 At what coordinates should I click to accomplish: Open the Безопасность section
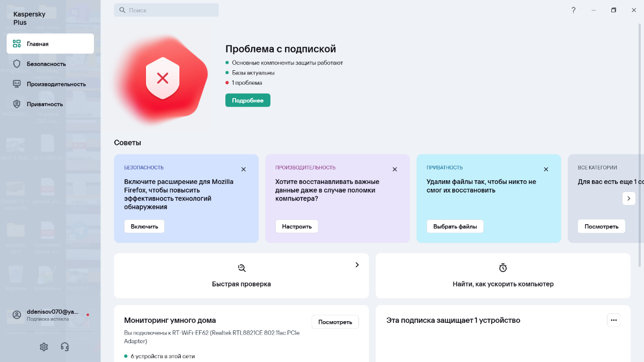[46, 64]
